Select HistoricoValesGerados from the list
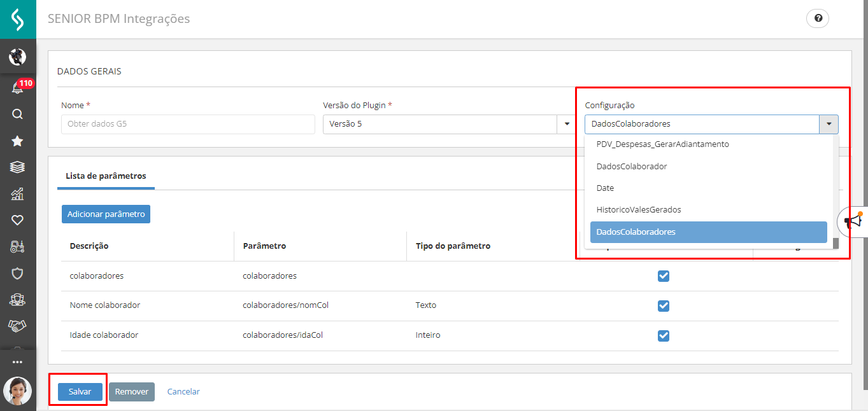 click(638, 210)
